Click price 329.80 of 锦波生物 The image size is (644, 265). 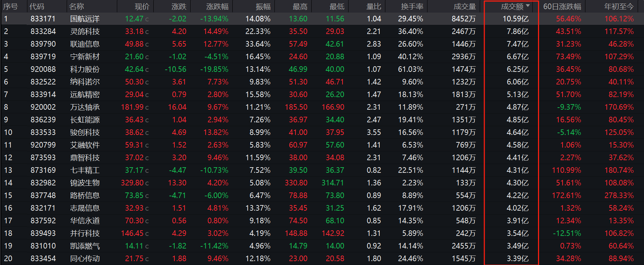(132, 183)
